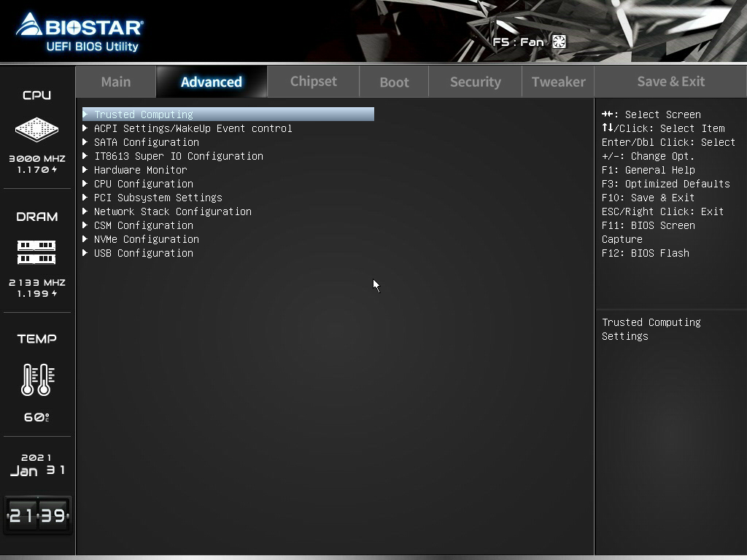This screenshot has height=560, width=747.
Task: Click the digital clock display
Action: point(37,516)
